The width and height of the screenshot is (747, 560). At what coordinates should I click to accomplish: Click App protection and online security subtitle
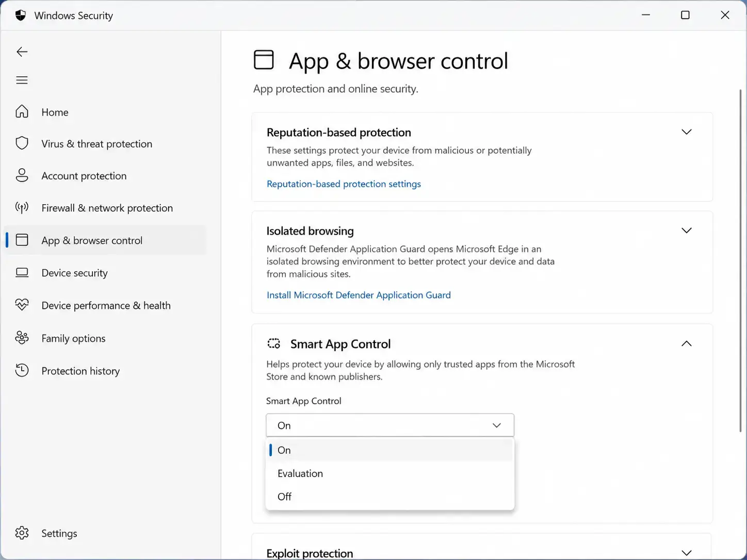click(x=336, y=89)
